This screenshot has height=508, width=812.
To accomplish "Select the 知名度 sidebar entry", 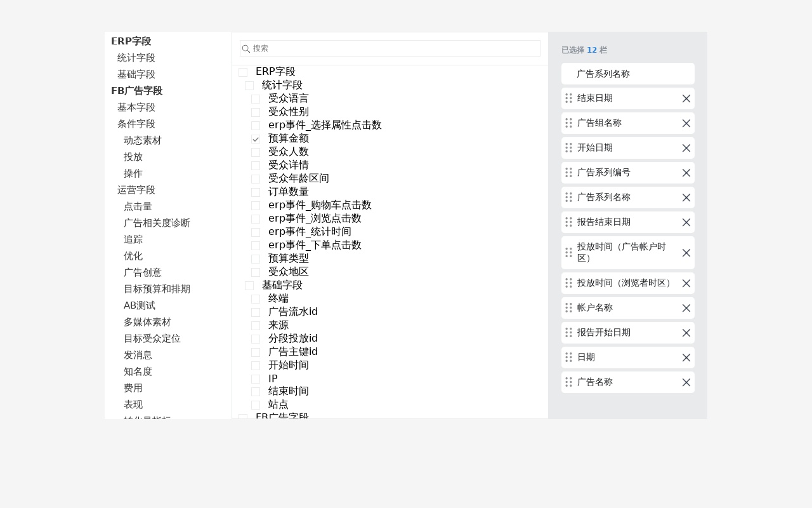I will pyautogui.click(x=138, y=371).
